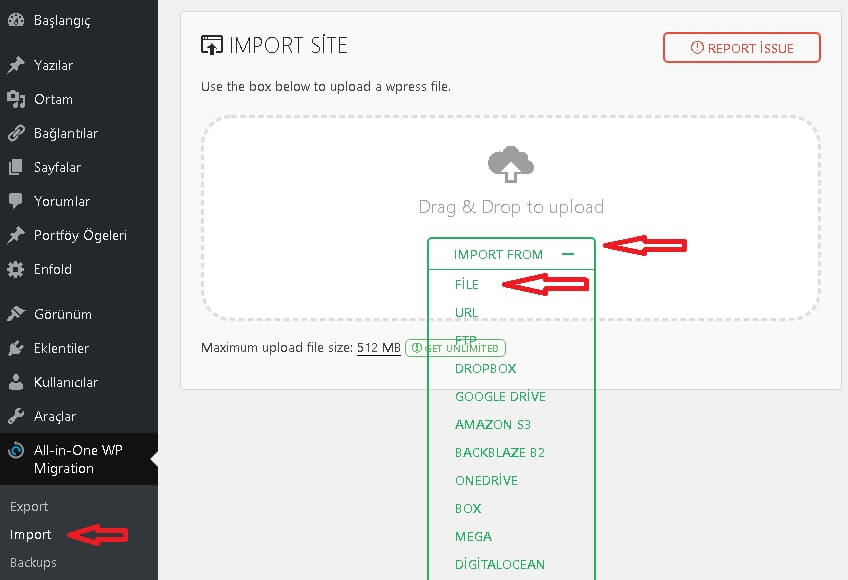Click the Eklentiler plugin icon

pos(16,348)
